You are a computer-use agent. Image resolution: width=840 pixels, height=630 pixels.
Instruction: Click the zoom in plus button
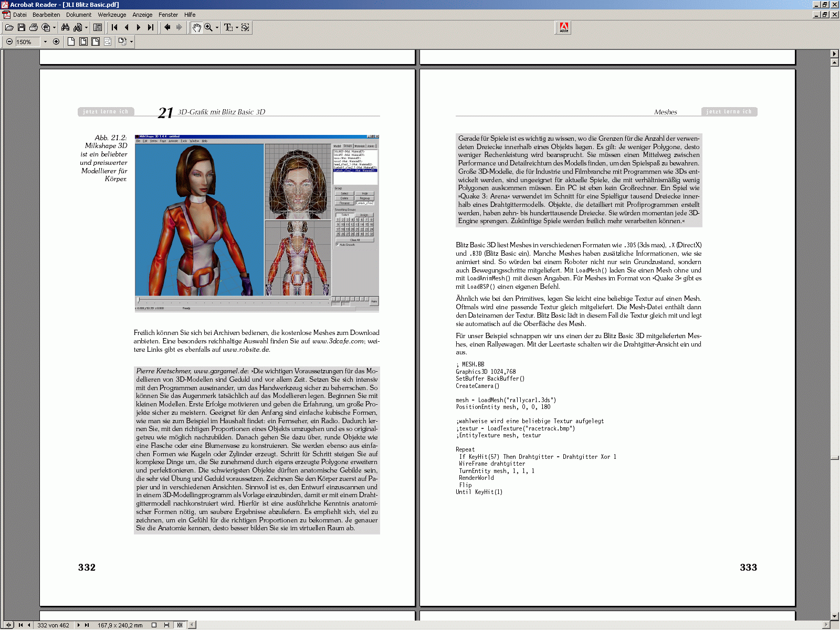[56, 41]
